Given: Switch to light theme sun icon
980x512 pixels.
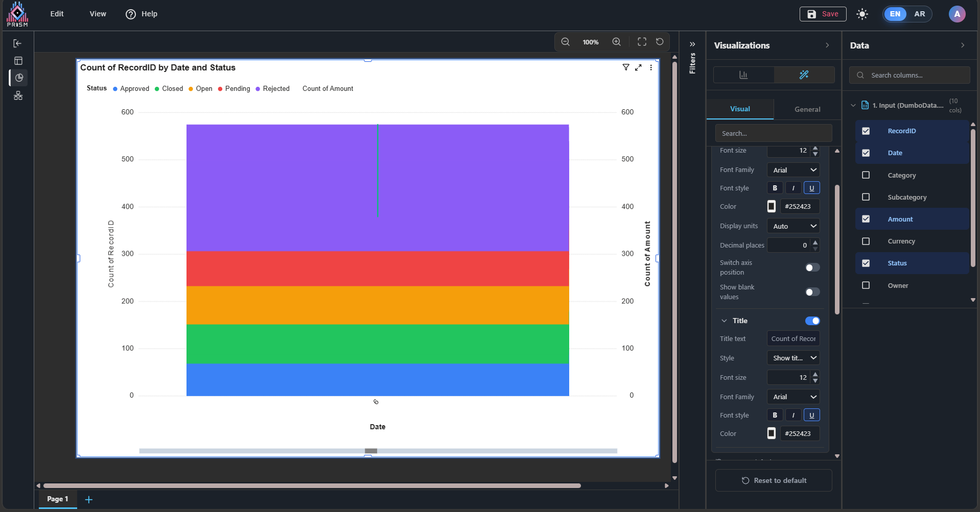Looking at the screenshot, I should point(862,14).
